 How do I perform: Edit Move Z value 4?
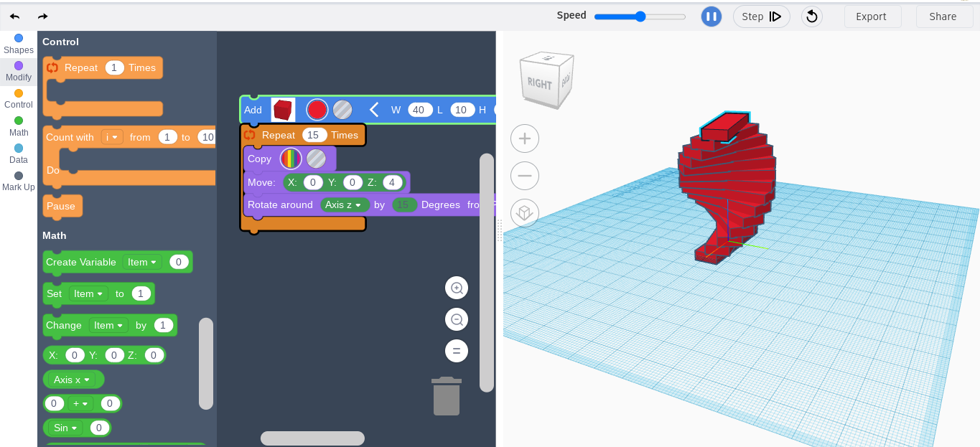(x=392, y=182)
